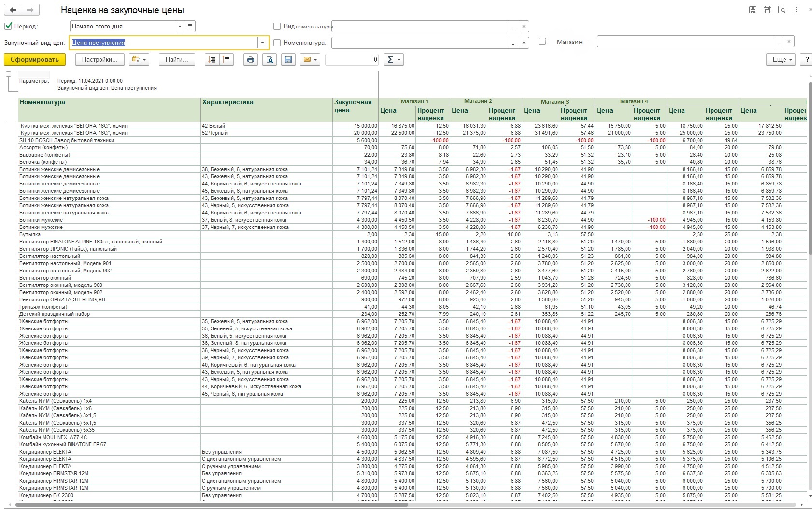This screenshot has height=513, width=812.
Task: Click the print icon in the report toolbar
Action: [250, 60]
